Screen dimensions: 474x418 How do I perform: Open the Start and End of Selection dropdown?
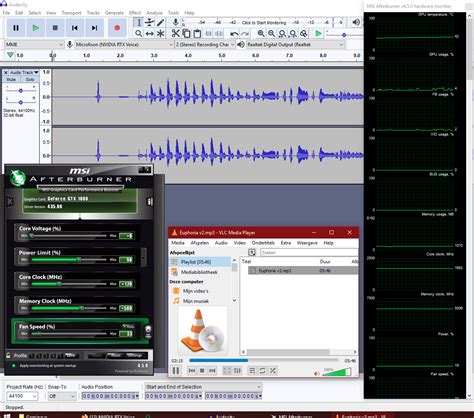pyautogui.click(x=203, y=387)
